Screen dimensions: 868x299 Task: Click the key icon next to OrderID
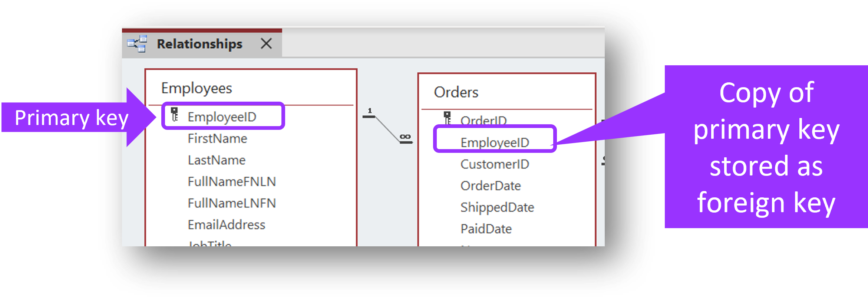pos(448,118)
